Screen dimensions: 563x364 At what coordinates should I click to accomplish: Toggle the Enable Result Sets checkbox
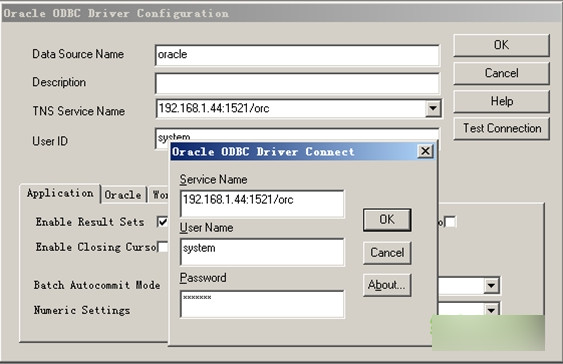point(162,222)
